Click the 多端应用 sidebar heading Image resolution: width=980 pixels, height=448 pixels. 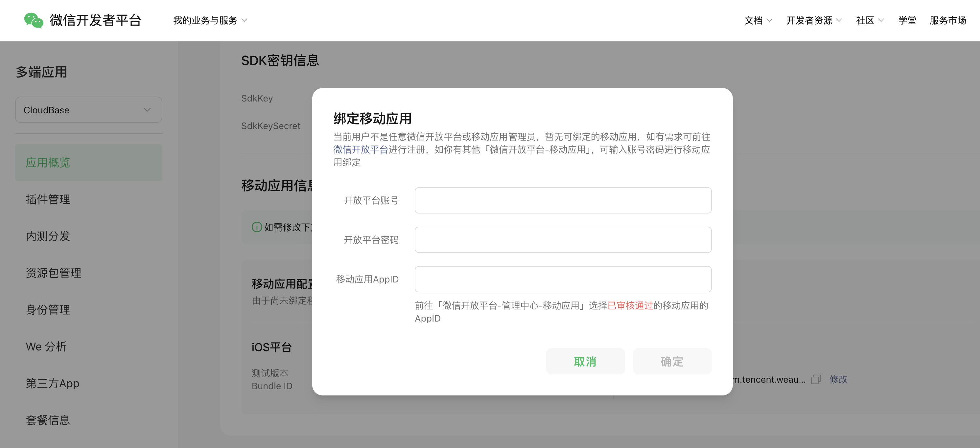(x=41, y=72)
